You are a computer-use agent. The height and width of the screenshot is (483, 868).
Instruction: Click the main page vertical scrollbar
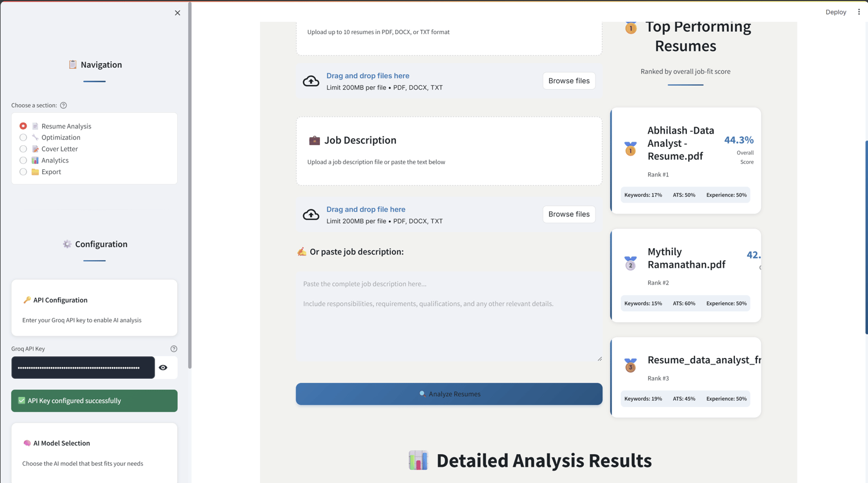866,237
